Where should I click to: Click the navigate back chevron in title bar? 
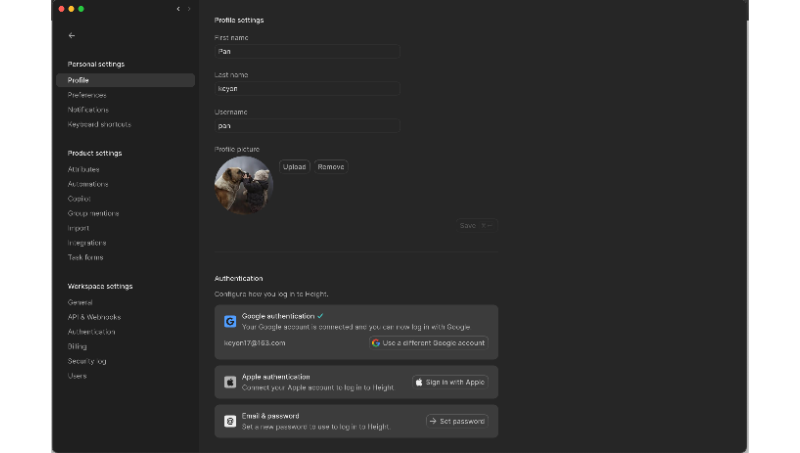[178, 9]
